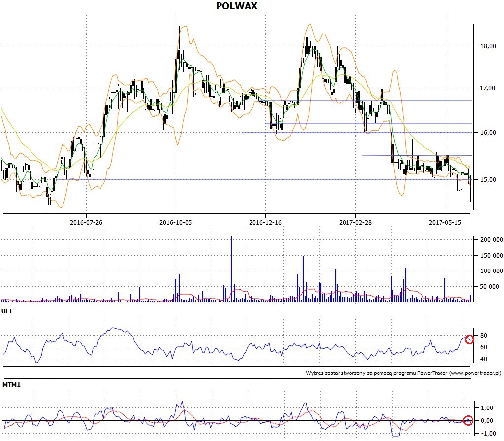This screenshot has width=504, height=441.
Task: Click the MTM1 indicator label
Action: [x=12, y=385]
